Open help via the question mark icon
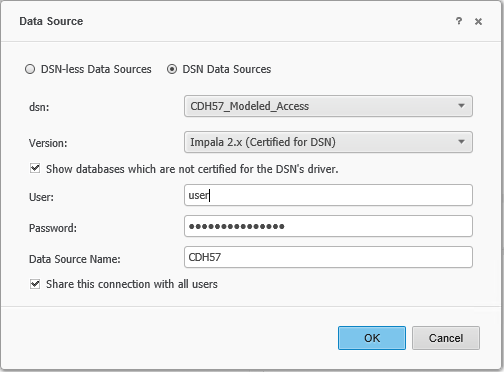The image size is (504, 372). pos(459,21)
